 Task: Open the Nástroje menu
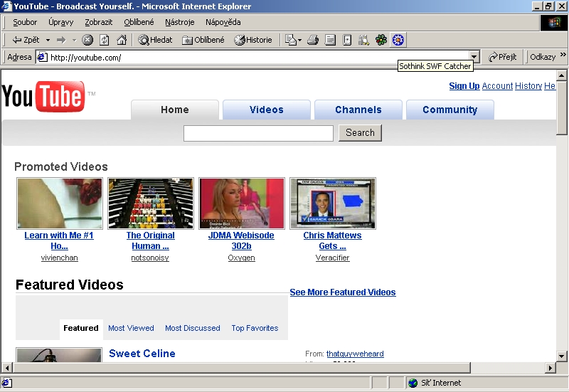click(x=180, y=23)
